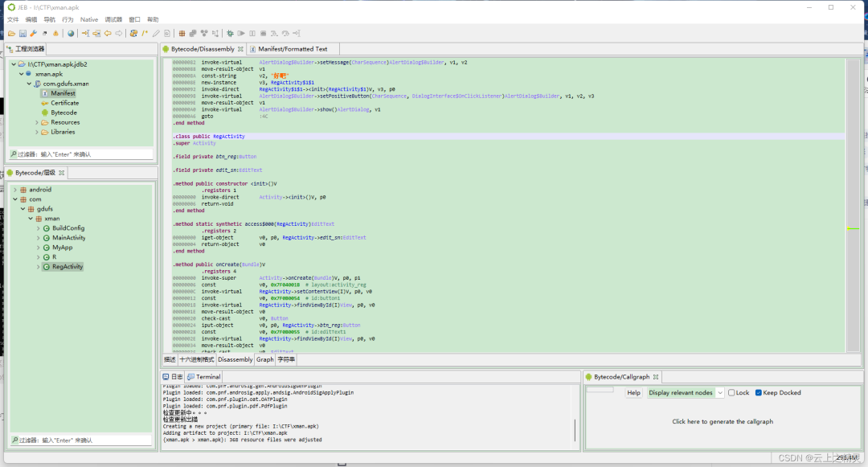Focus the Bytecode hierarchy filter input
Screen dimensions: 868x467
point(81,440)
